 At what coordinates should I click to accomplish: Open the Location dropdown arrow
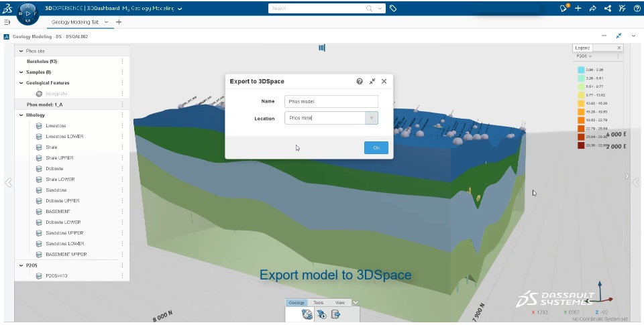click(x=371, y=118)
